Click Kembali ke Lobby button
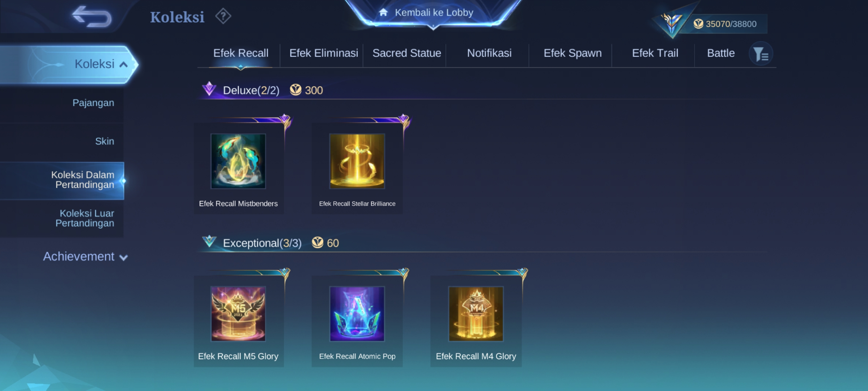 433,13
